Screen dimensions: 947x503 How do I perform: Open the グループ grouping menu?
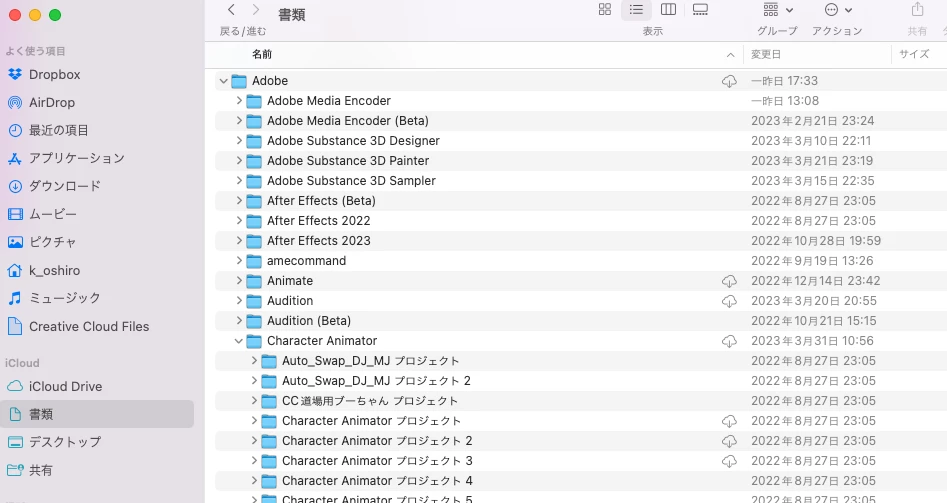[x=778, y=10]
